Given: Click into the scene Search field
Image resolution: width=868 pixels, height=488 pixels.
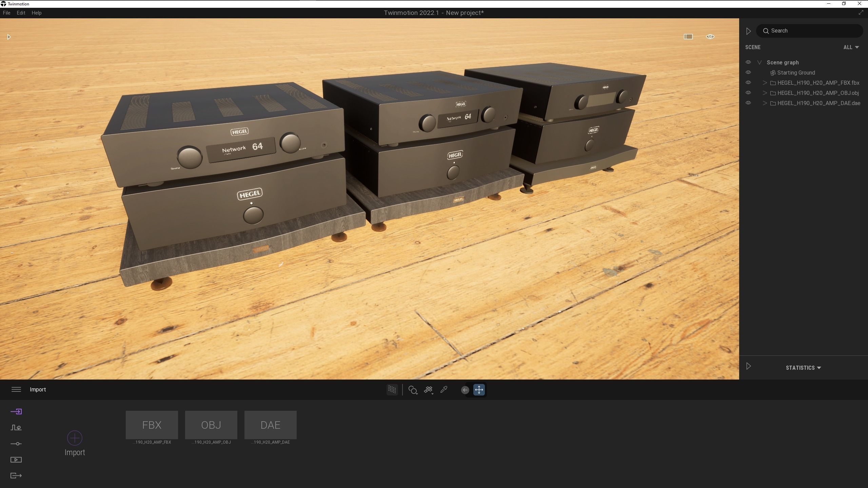Looking at the screenshot, I should pyautogui.click(x=810, y=31).
